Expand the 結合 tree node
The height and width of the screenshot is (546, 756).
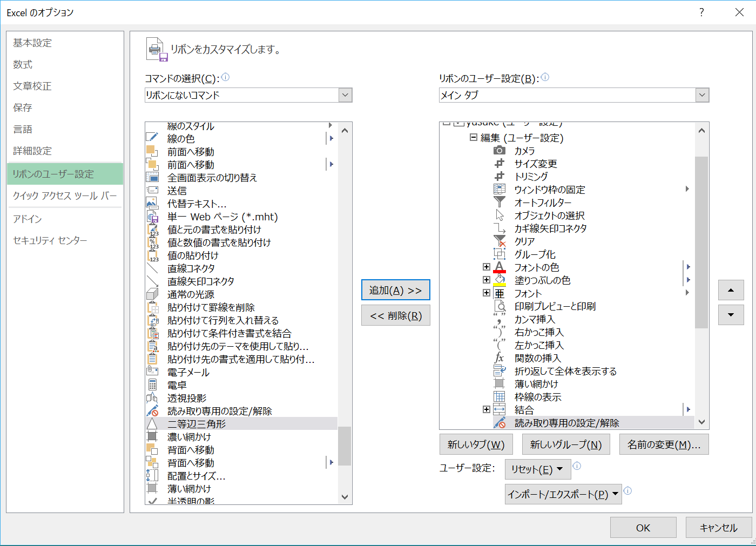487,410
